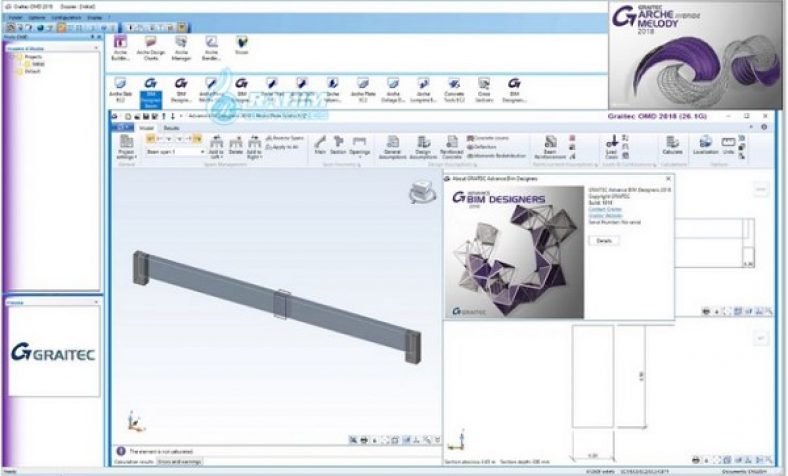Open Beam Reinforcement assumptions

(x=550, y=147)
